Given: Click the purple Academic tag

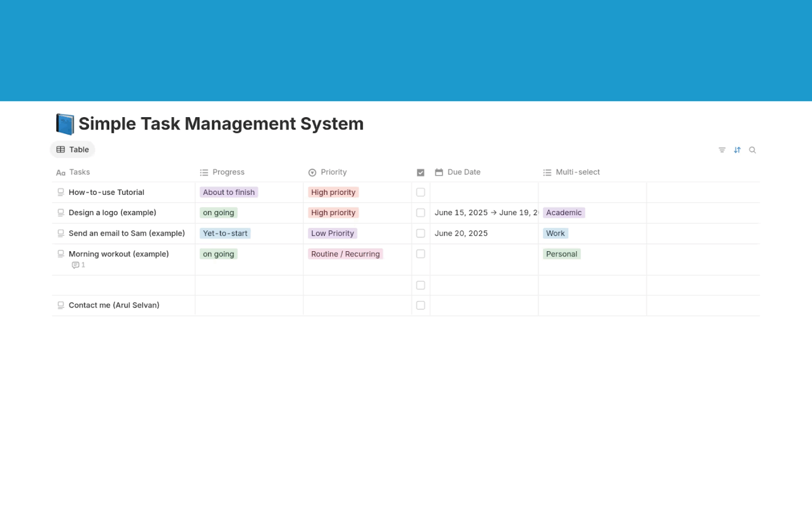Looking at the screenshot, I should pos(563,212).
